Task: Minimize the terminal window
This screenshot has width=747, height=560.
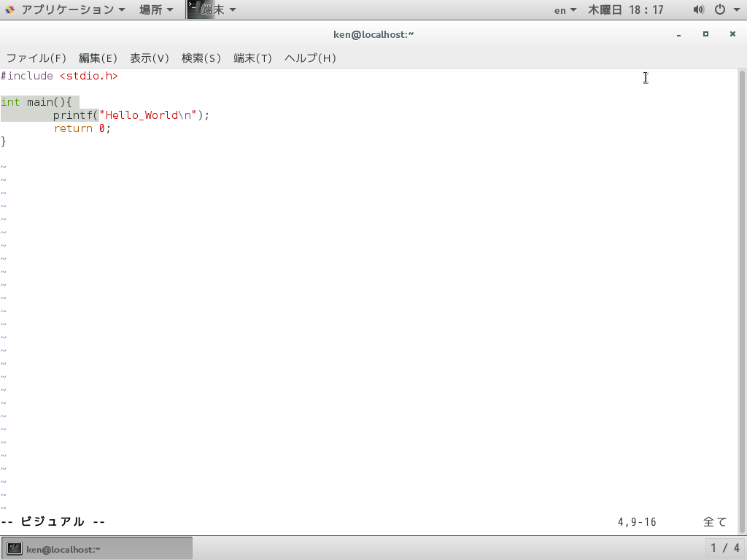Action: click(x=679, y=34)
